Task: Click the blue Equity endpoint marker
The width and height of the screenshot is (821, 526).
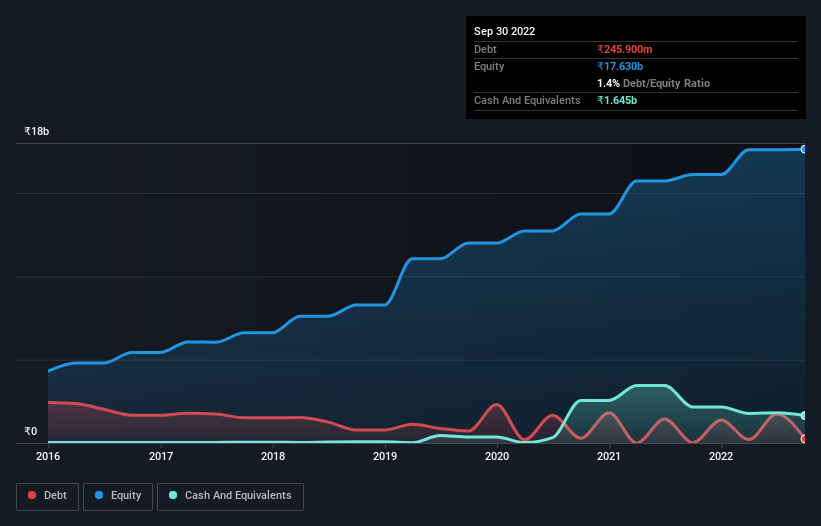Action: (x=804, y=149)
